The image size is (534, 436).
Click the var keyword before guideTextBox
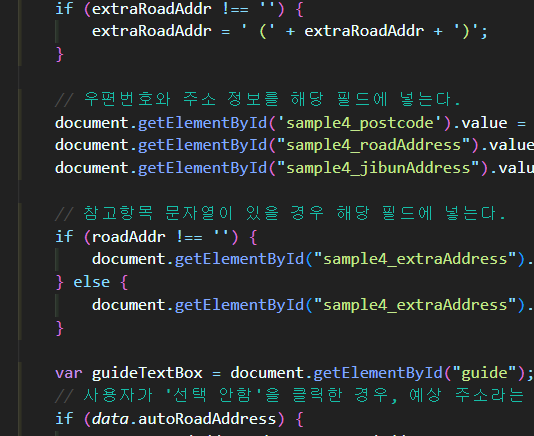pyautogui.click(x=69, y=373)
